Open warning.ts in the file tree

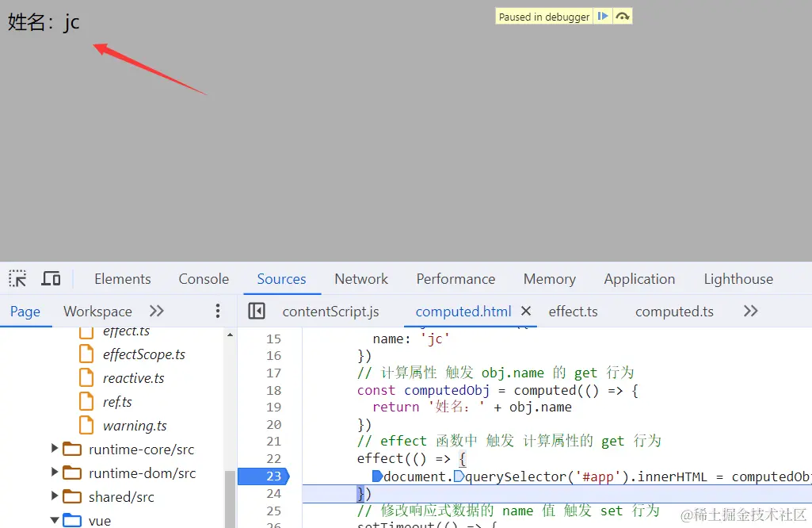(x=135, y=426)
